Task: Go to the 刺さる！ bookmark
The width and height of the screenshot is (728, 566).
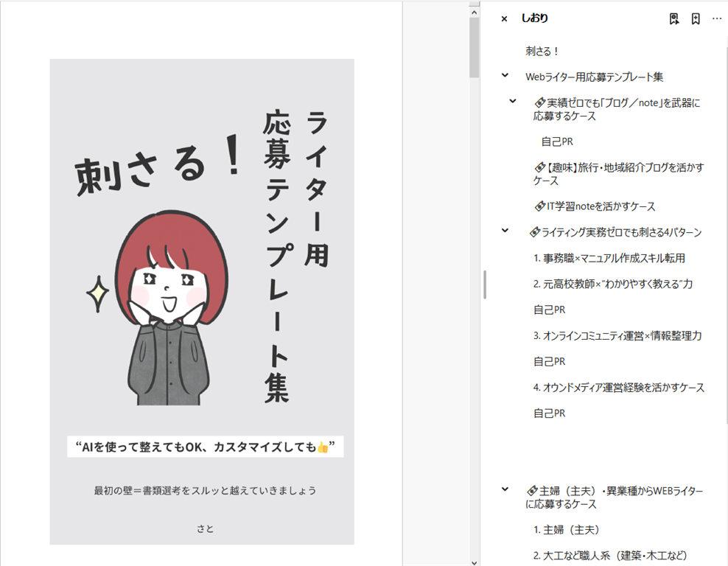Action: 542,51
